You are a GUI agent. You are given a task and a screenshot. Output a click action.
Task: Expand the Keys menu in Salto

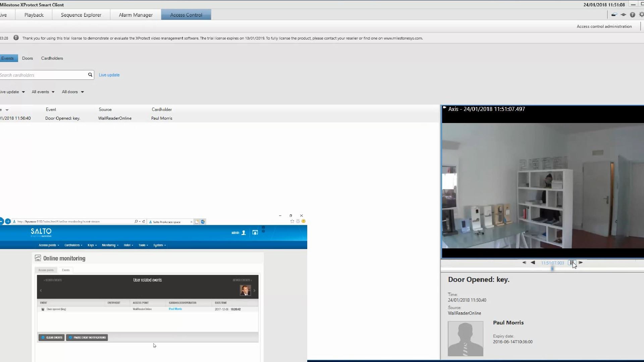(x=92, y=245)
